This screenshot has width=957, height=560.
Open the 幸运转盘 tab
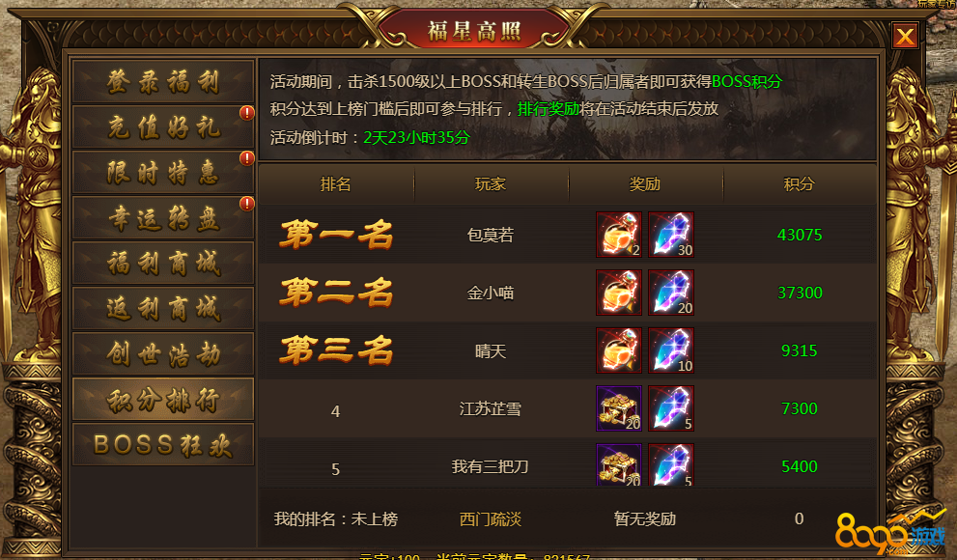pyautogui.click(x=163, y=218)
